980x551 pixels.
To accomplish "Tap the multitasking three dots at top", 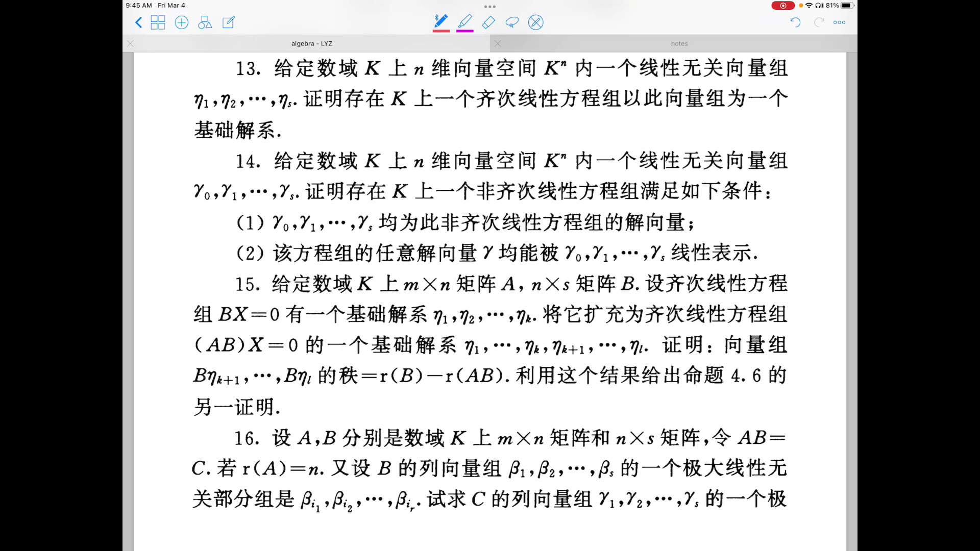I will 490,7.
